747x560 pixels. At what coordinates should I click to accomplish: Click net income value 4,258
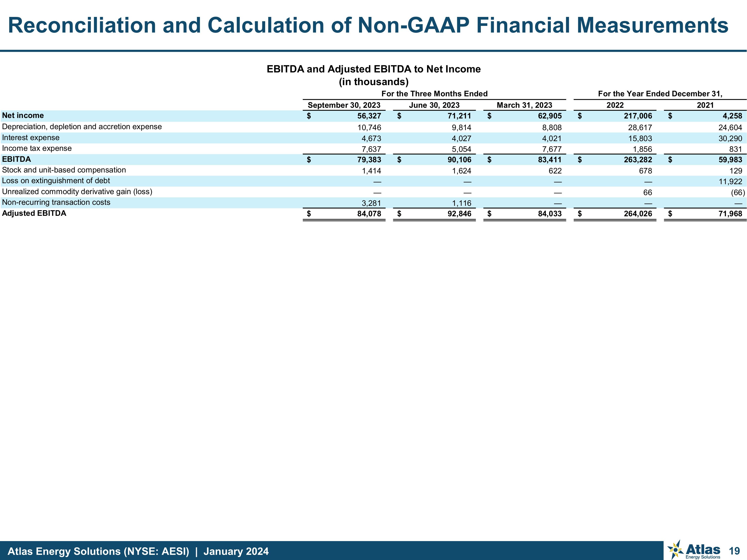[732, 116]
